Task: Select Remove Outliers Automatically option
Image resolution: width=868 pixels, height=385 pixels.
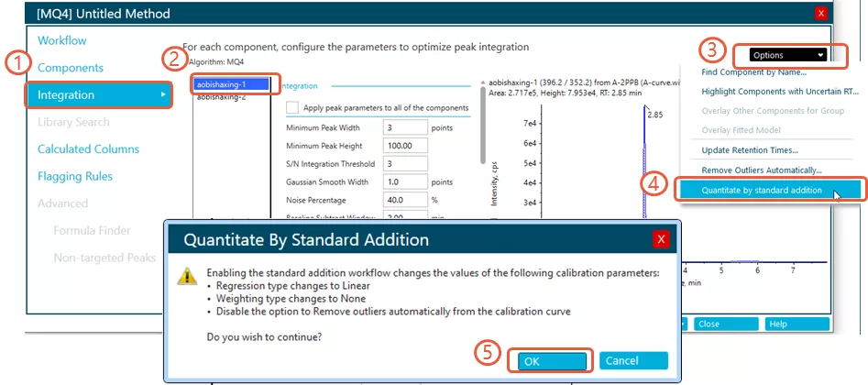Action: pyautogui.click(x=761, y=170)
